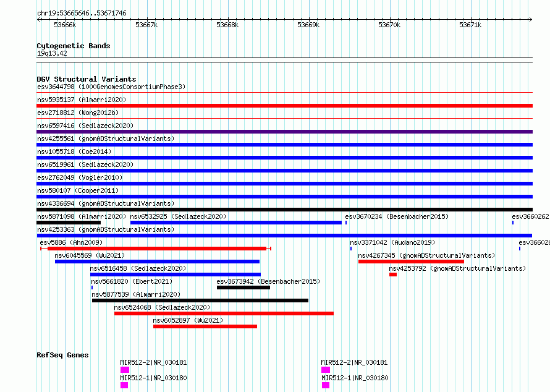
Task: Select the right MIR512-1 magenta gene box
Action: (326, 385)
